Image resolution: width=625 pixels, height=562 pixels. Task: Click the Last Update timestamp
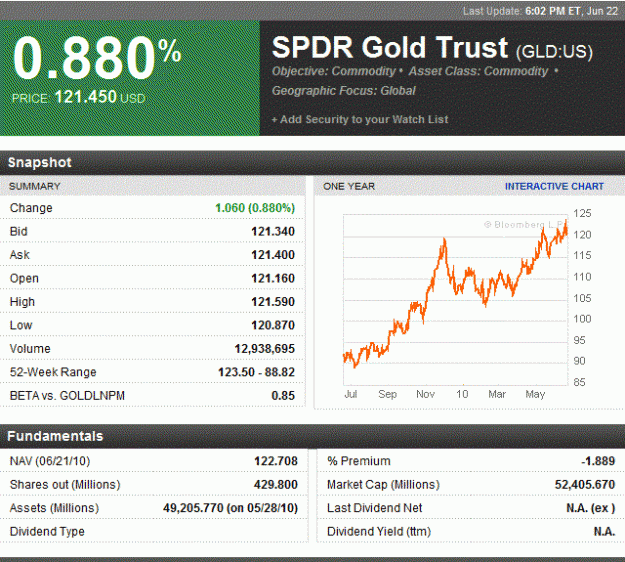click(x=540, y=11)
